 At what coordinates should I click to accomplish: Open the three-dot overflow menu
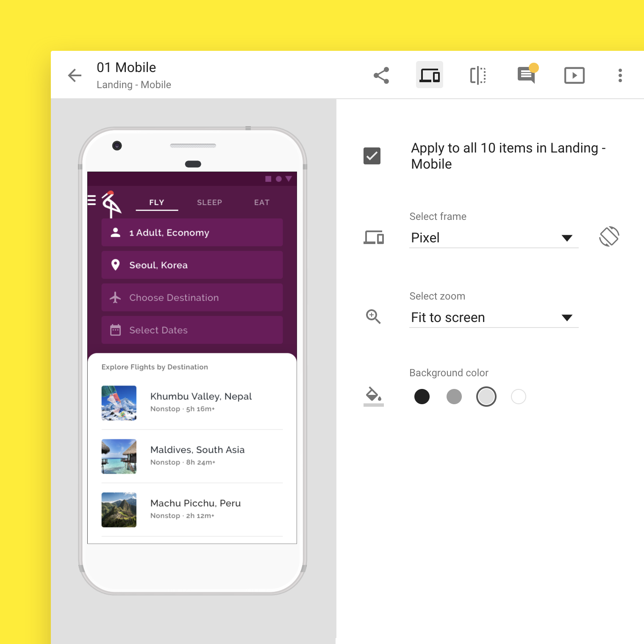click(620, 75)
